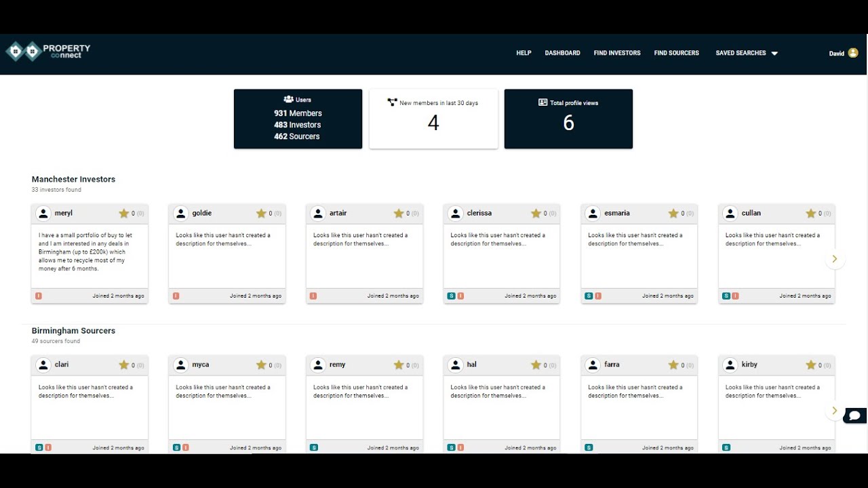868x488 pixels.
Task: Click 'Joined 2 months ago' on cullan's card
Action: [x=805, y=296]
